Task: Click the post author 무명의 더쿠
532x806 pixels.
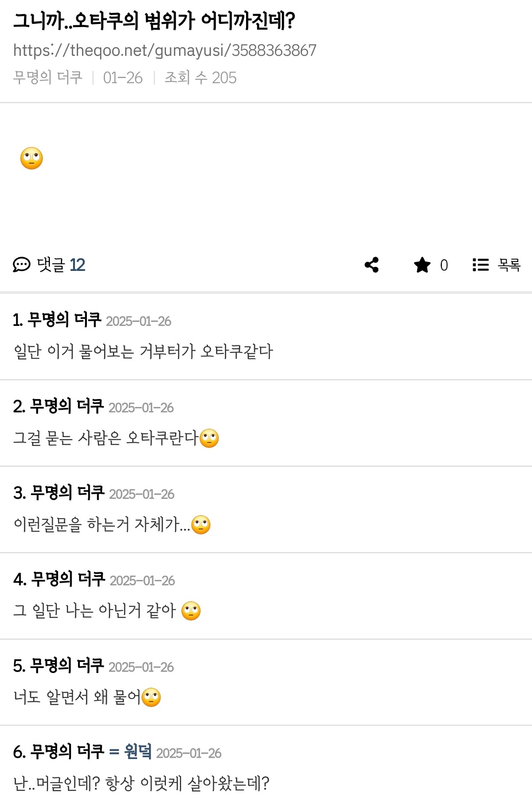Action: point(48,78)
